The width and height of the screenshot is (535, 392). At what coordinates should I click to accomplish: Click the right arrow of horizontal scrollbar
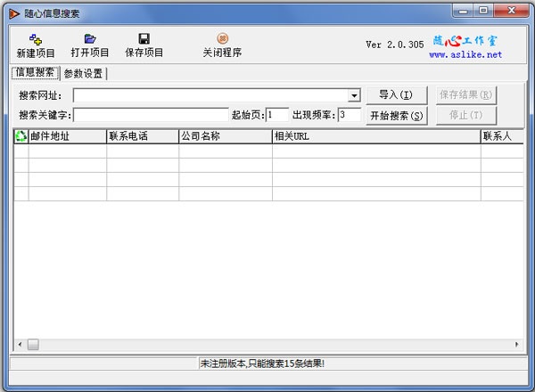515,345
